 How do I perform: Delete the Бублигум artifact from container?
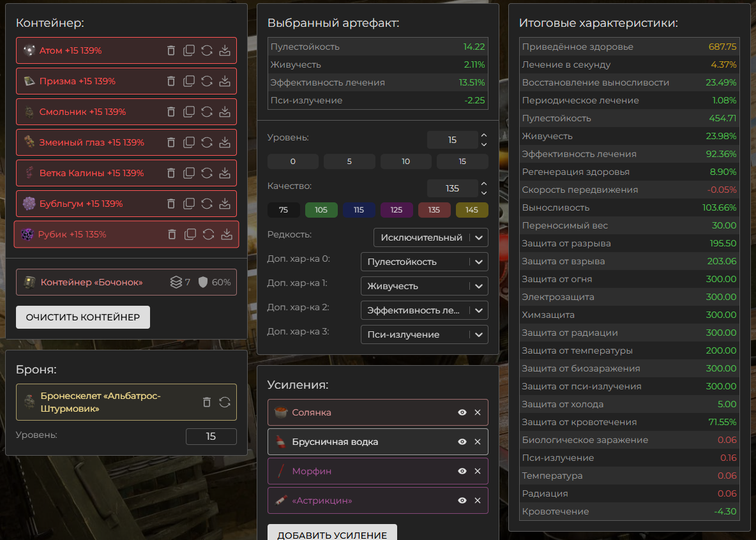click(170, 204)
